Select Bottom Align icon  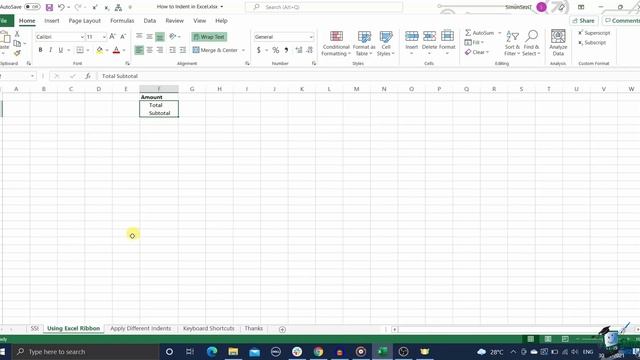click(160, 36)
